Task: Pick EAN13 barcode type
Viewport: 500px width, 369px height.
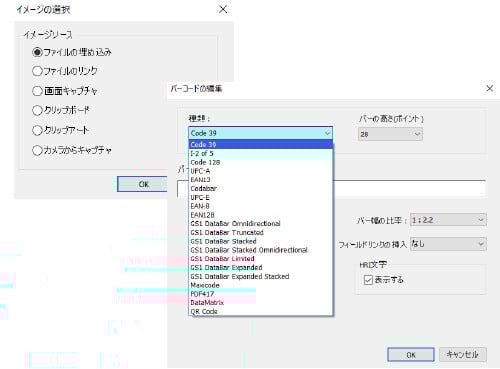Action: pyautogui.click(x=261, y=180)
